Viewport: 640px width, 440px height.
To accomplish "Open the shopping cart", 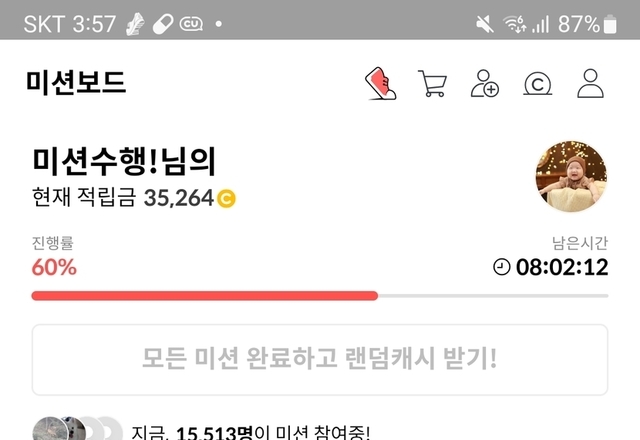I will point(433,83).
